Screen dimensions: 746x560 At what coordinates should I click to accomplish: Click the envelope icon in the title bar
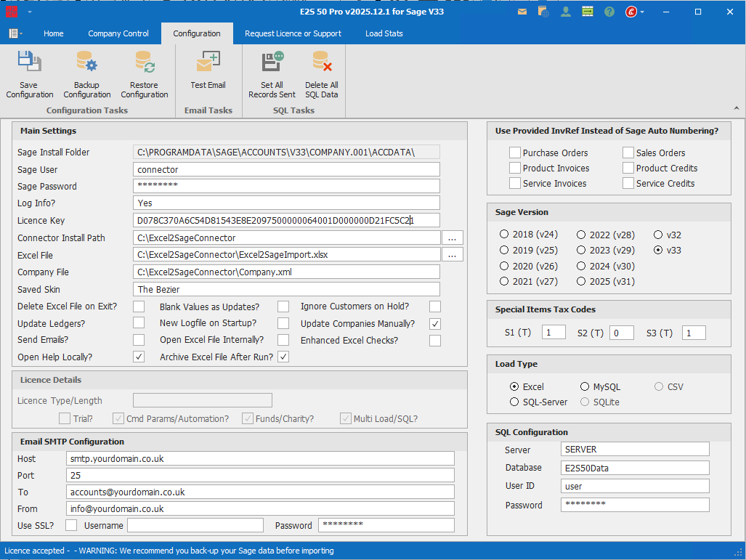tap(522, 12)
